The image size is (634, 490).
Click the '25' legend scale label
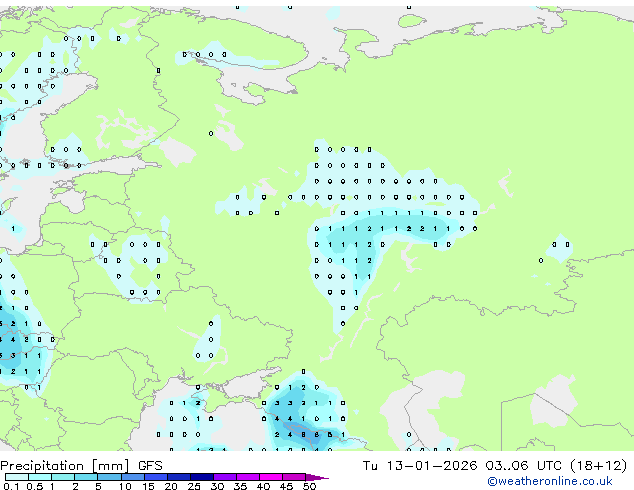pyautogui.click(x=194, y=486)
